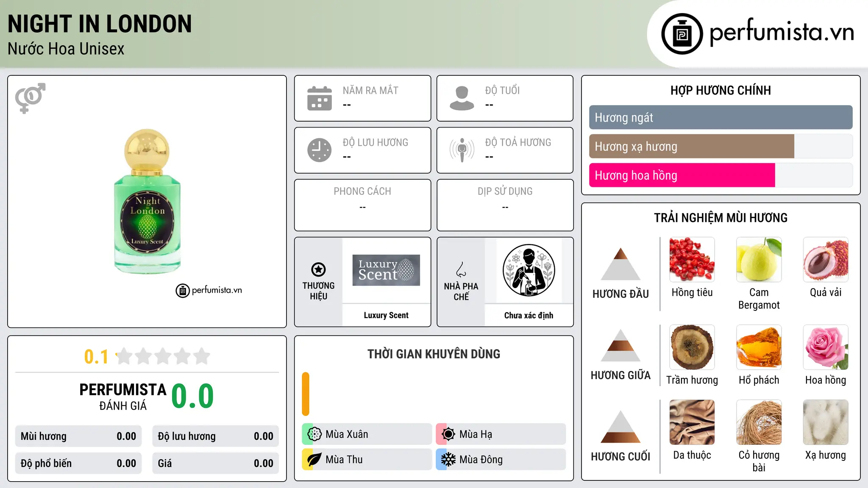Click the NIGHT IN LONDON title
Viewport: 868px width, 488px height.
(100, 24)
